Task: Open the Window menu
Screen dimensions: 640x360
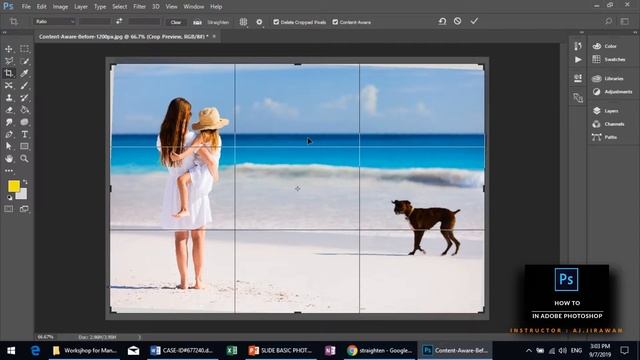Action: click(x=193, y=7)
